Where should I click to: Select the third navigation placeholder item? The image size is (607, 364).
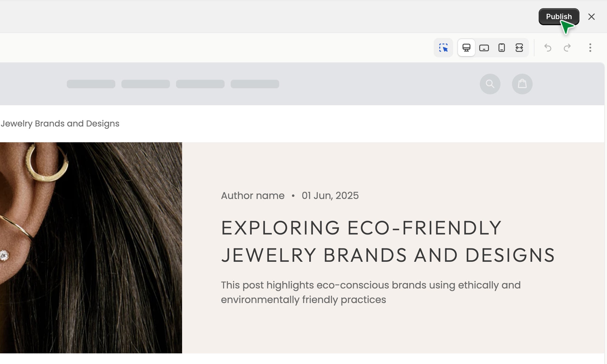(200, 84)
